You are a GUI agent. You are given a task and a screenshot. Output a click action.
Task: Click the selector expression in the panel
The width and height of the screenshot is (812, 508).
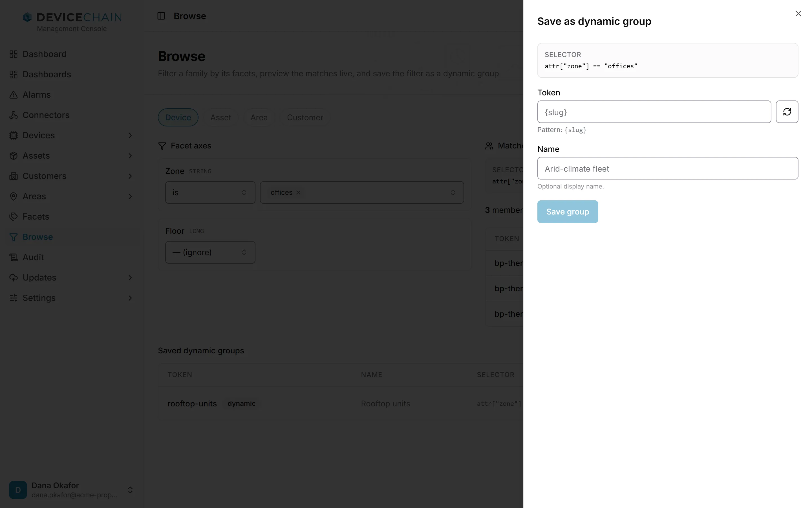(591, 66)
